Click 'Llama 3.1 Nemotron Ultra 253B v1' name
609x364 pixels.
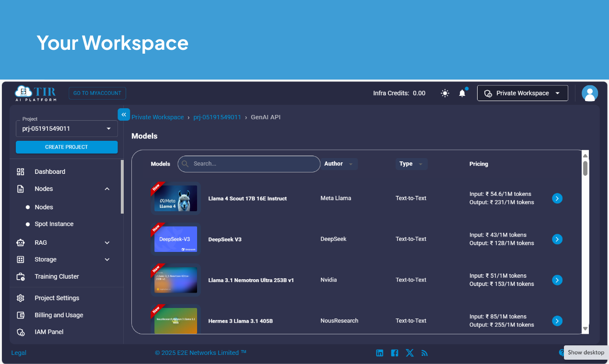click(251, 280)
